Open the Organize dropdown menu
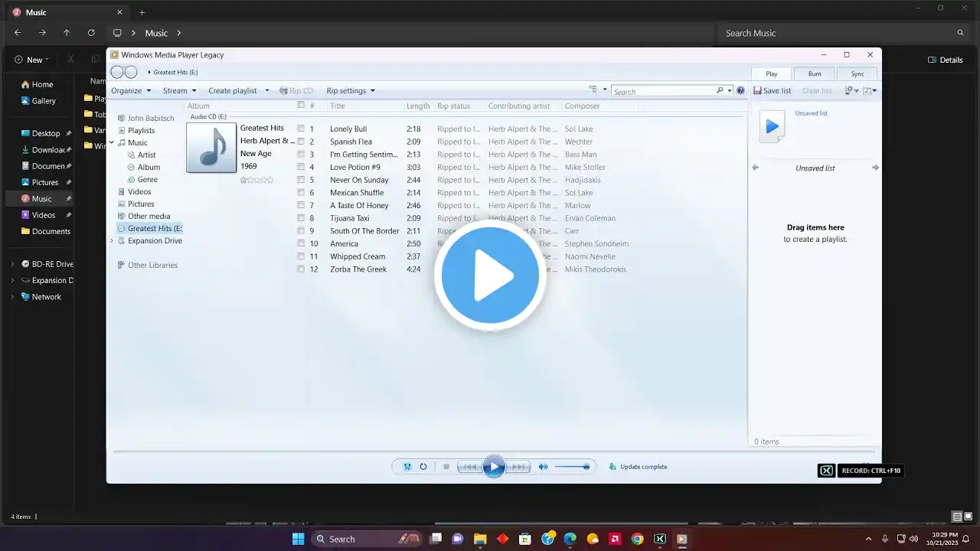 click(x=131, y=90)
